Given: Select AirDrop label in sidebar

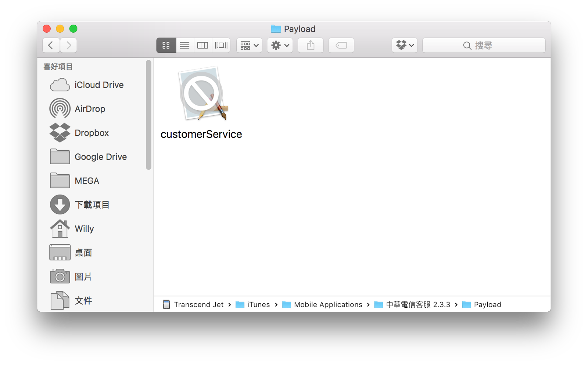Looking at the screenshot, I should pos(90,109).
